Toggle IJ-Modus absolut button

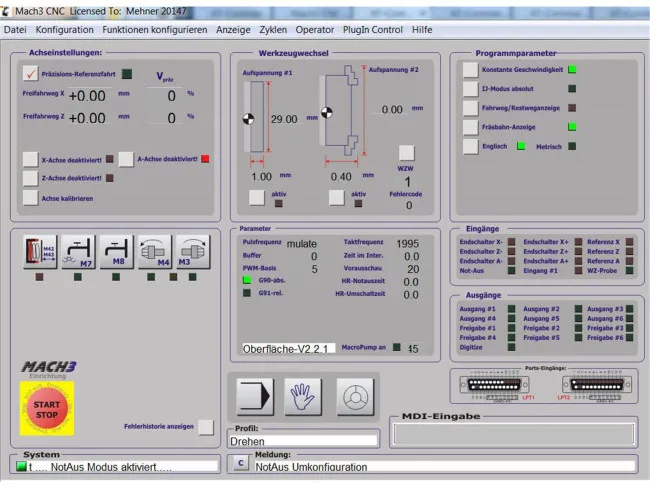coord(471,89)
